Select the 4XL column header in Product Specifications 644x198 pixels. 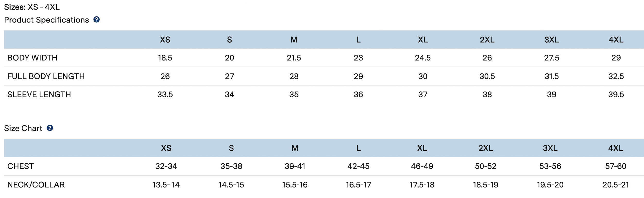click(616, 40)
